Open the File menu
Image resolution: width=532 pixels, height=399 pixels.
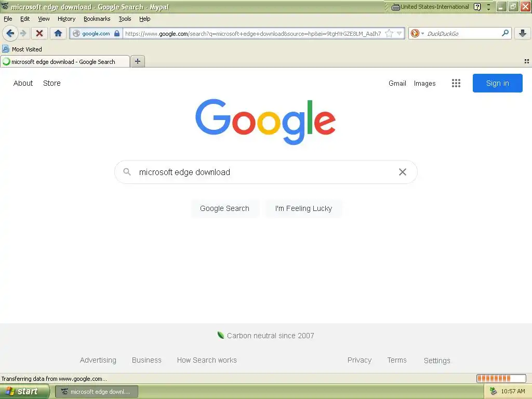(8, 19)
